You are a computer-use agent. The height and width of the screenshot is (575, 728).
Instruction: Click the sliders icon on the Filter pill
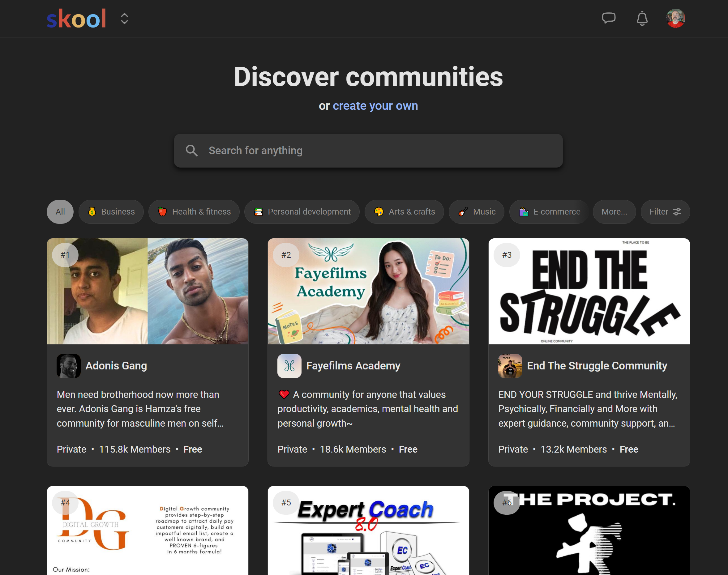pos(677,211)
